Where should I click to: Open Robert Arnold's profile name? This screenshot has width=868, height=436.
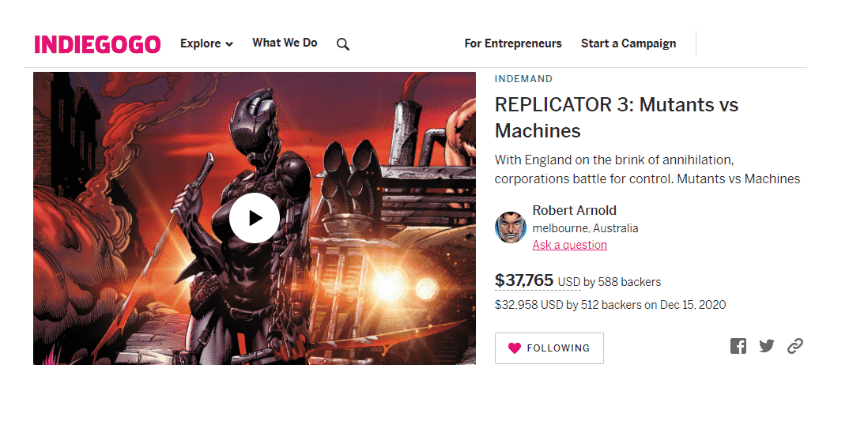[575, 210]
